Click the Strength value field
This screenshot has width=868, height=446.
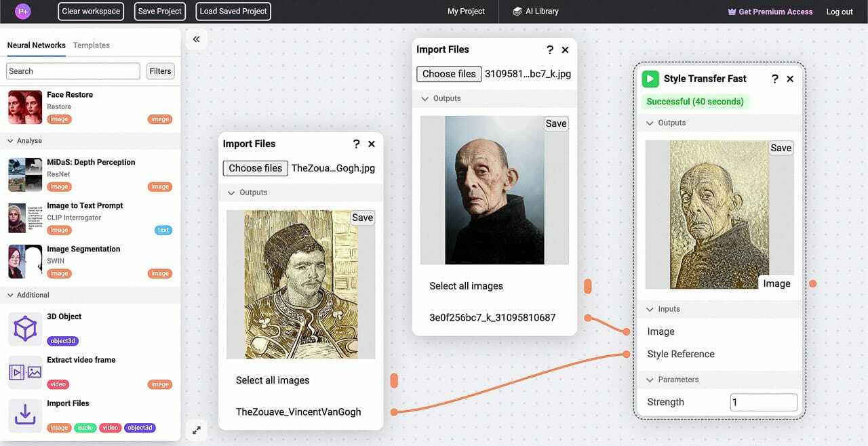tap(764, 402)
